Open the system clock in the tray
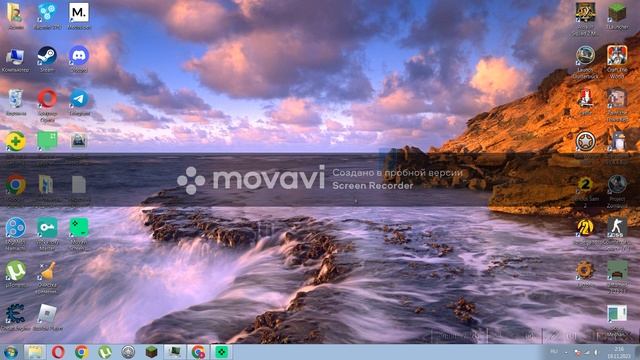The image size is (640, 360). (619, 352)
